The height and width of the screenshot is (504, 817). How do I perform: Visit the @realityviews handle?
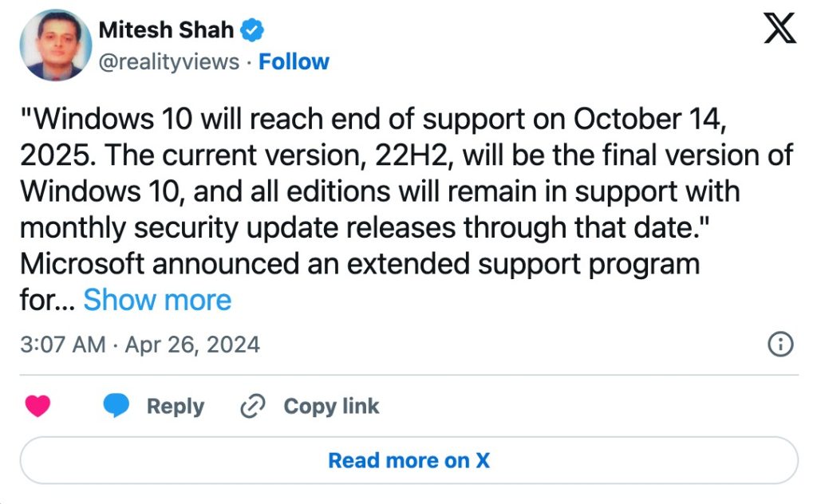coord(169,61)
